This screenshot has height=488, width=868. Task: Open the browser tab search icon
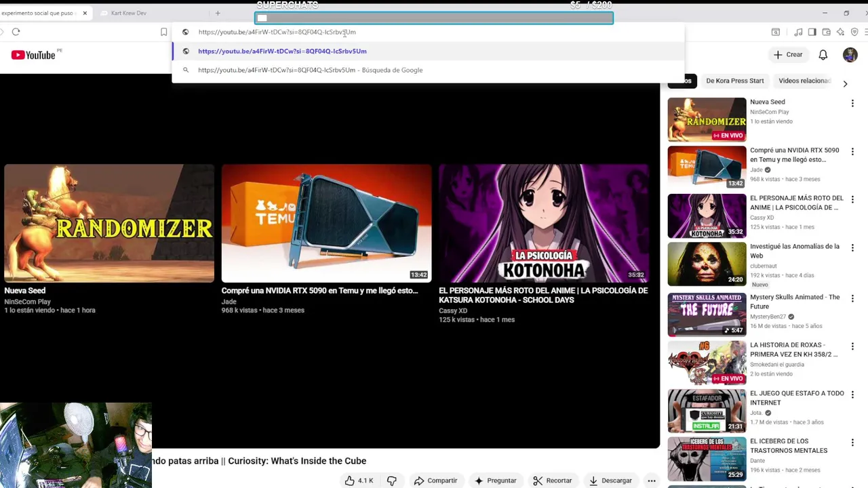[776, 32]
